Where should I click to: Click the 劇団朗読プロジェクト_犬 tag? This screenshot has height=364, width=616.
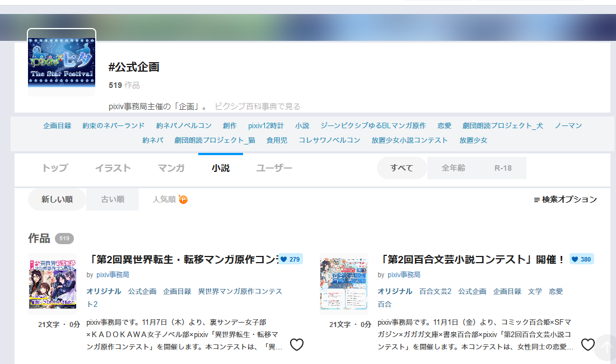[503, 125]
